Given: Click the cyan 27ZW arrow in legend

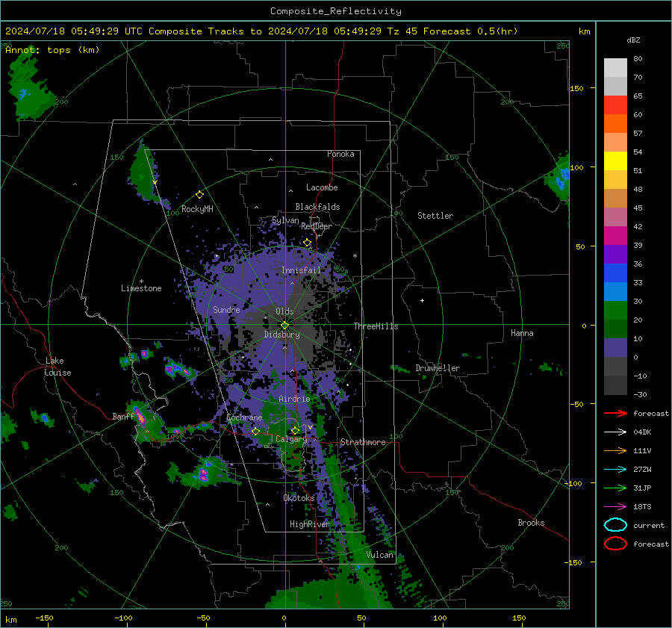Looking at the screenshot, I should tap(615, 470).
